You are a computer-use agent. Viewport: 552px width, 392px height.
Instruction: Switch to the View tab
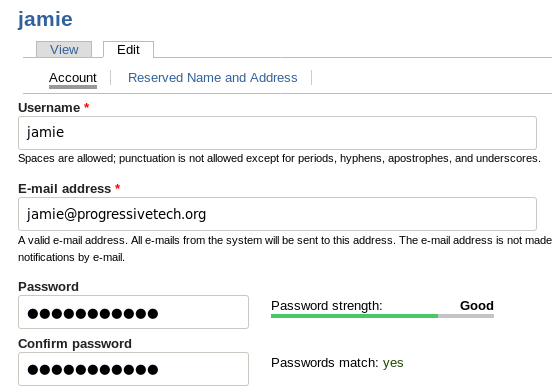pyautogui.click(x=64, y=49)
